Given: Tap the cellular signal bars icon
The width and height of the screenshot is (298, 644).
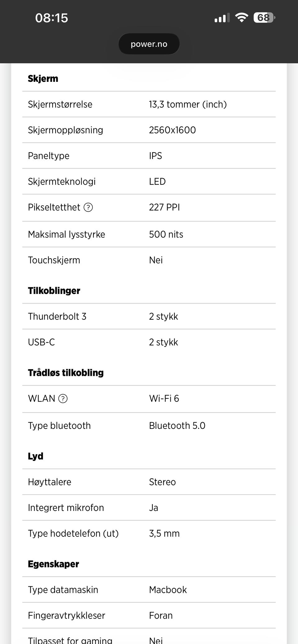Looking at the screenshot, I should coord(222,18).
